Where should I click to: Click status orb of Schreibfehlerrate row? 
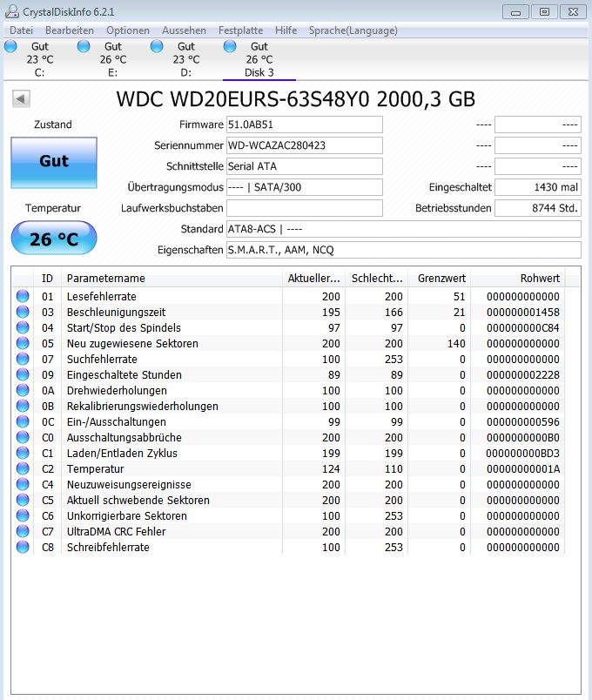[23, 547]
